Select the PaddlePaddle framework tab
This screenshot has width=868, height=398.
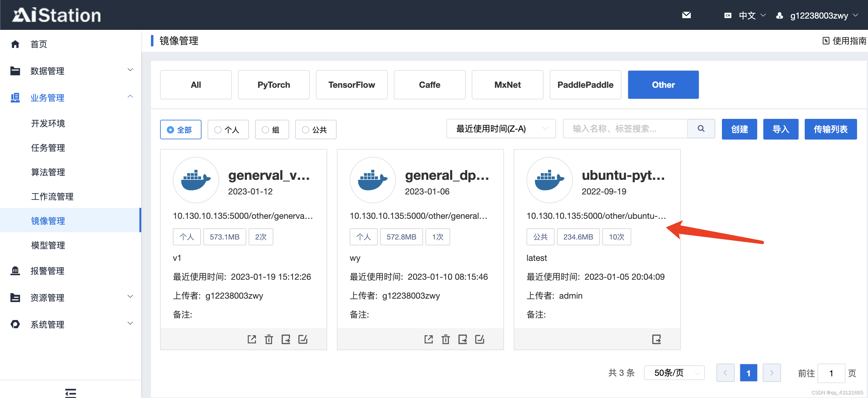585,85
